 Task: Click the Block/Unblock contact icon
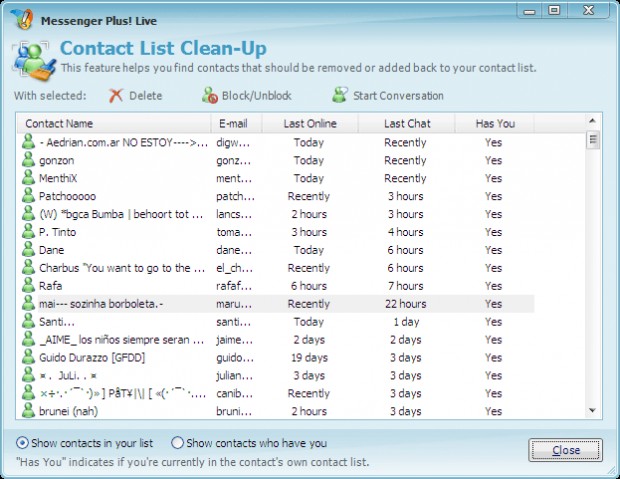210,95
